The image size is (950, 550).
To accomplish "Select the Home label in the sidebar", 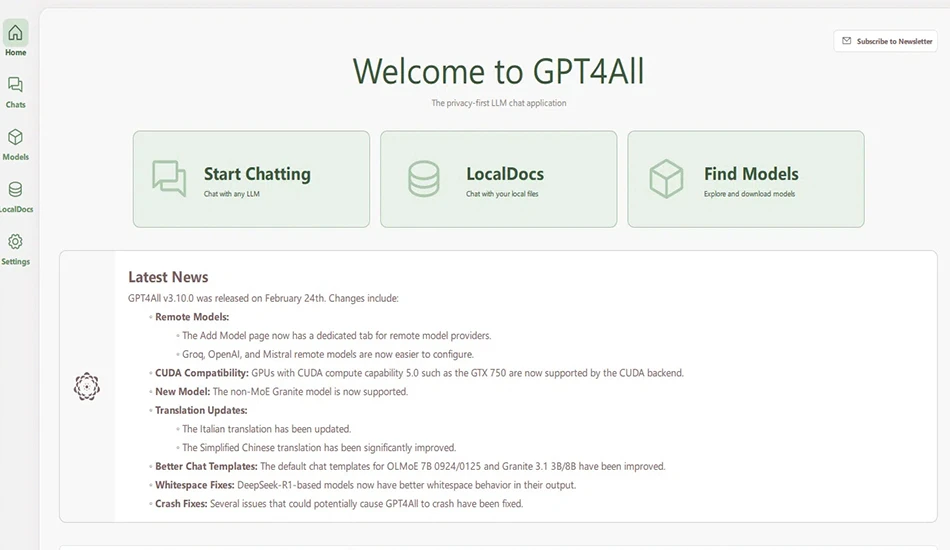I will pyautogui.click(x=16, y=53).
